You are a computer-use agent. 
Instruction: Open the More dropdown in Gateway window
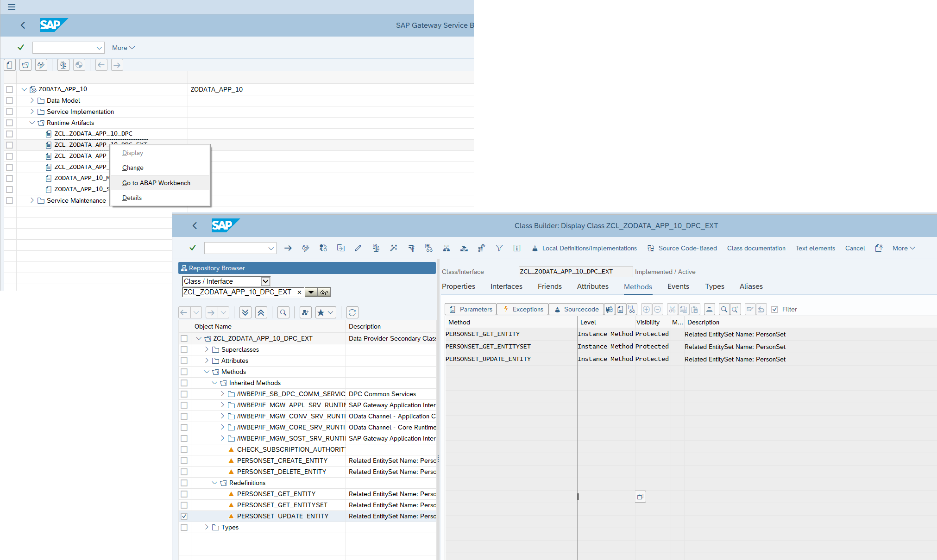point(123,48)
